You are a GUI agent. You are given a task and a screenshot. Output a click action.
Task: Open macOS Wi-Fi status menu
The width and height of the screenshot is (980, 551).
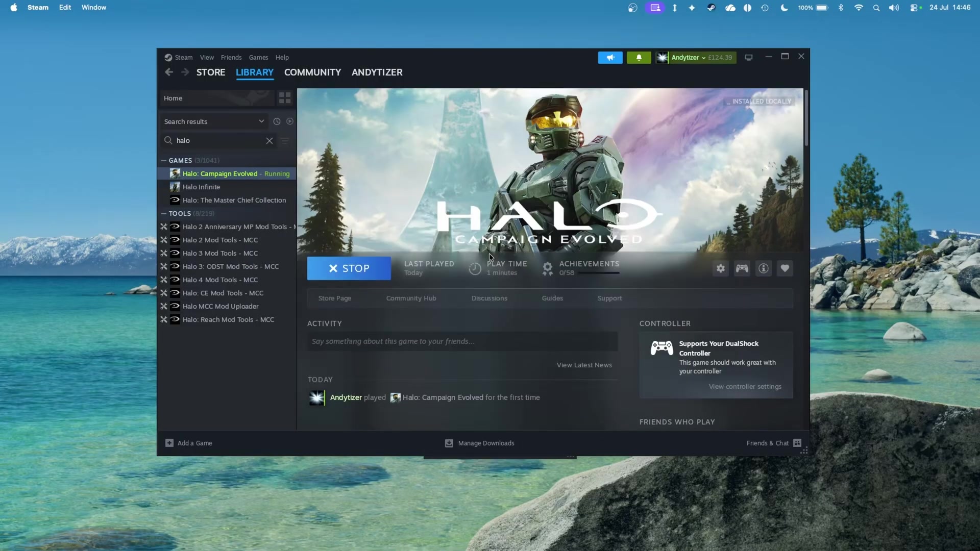click(x=859, y=8)
